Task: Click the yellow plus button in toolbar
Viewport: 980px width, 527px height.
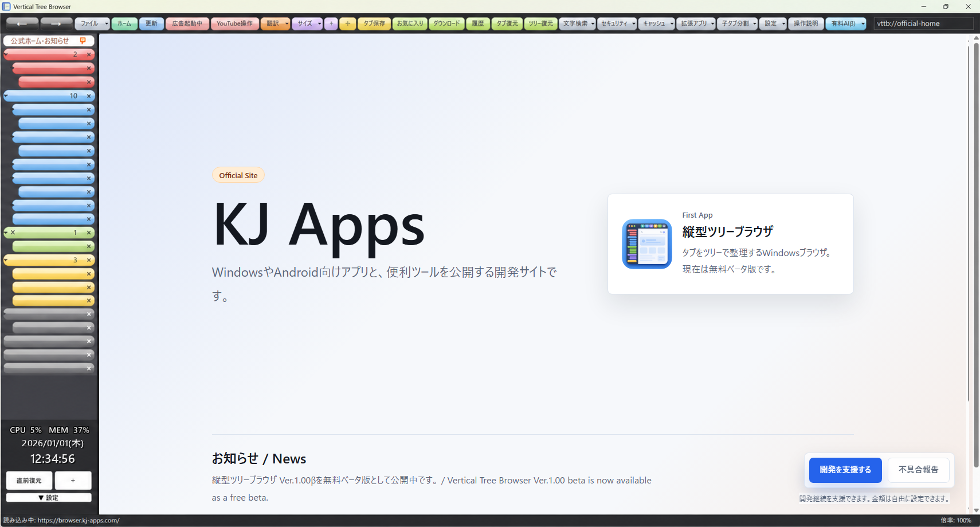Action: tap(347, 23)
